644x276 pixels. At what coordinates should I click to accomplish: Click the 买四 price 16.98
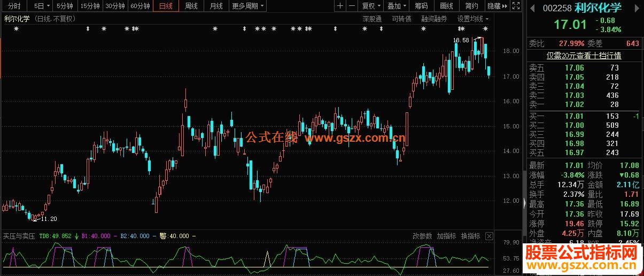pos(575,143)
